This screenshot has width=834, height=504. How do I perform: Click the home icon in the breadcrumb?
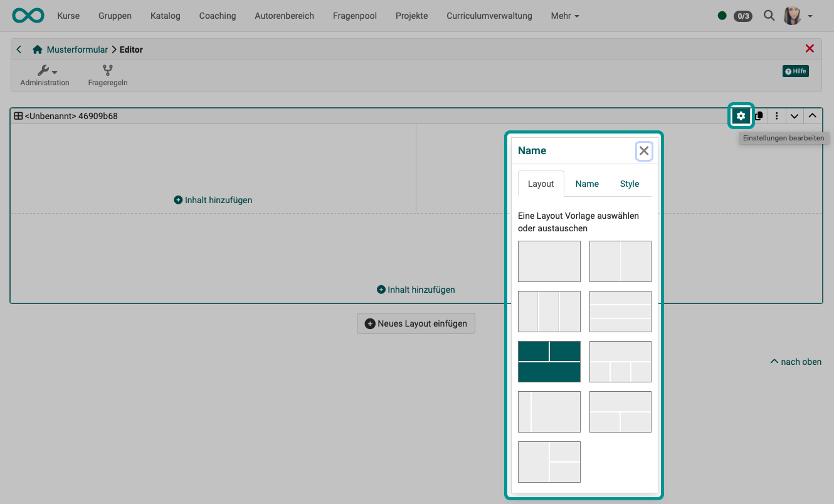click(x=37, y=49)
